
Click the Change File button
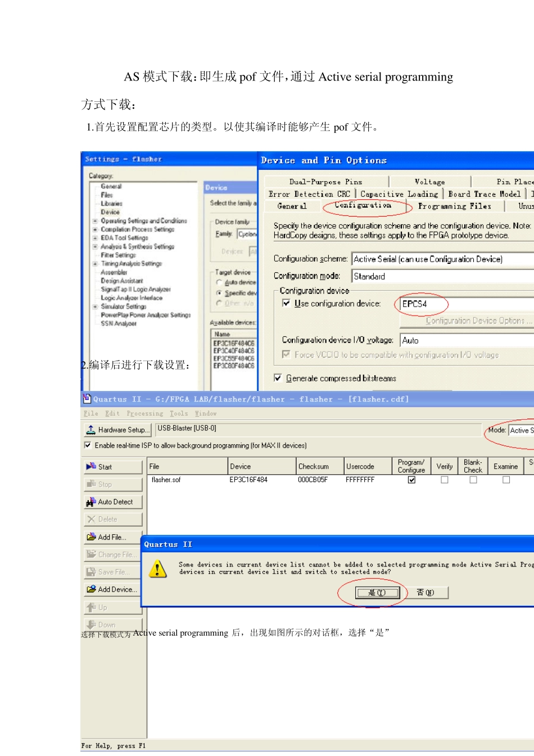point(112,555)
